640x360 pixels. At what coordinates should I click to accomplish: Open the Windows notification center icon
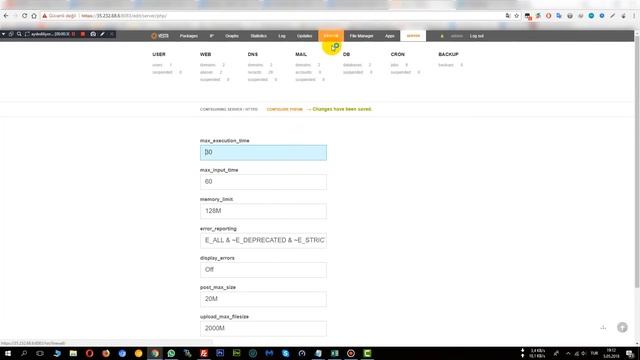point(631,353)
